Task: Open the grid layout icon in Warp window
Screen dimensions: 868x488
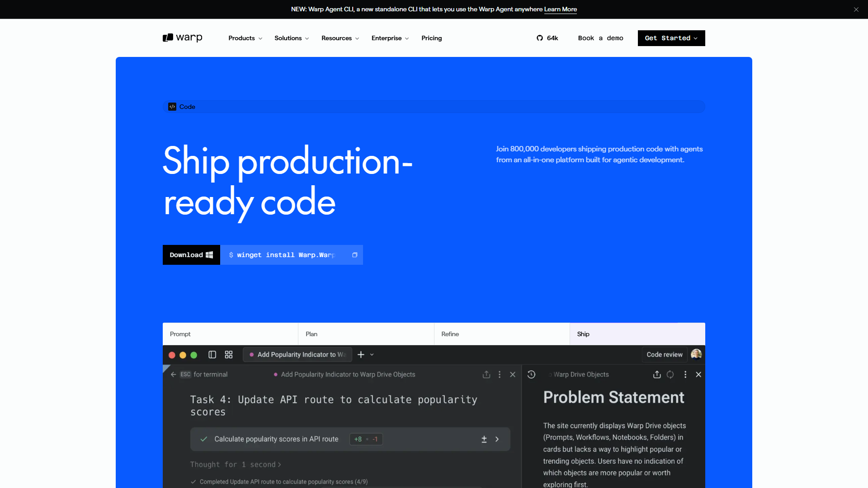Action: tap(229, 355)
